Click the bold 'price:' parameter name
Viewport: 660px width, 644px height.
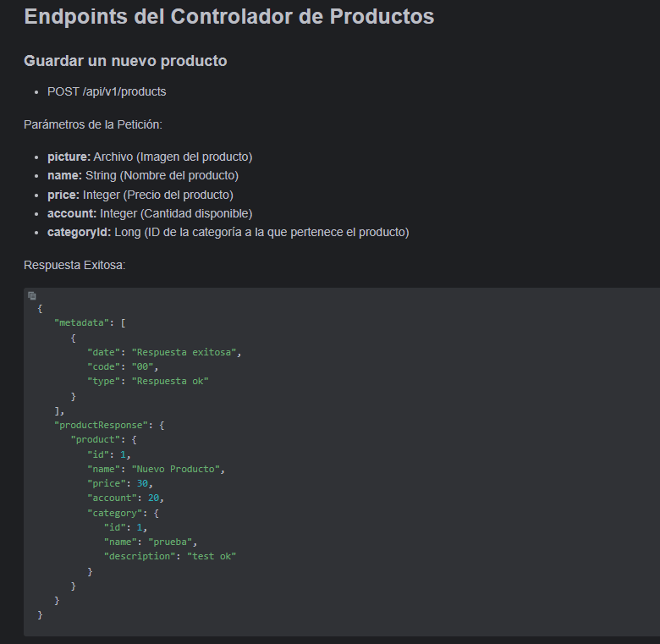click(x=63, y=195)
